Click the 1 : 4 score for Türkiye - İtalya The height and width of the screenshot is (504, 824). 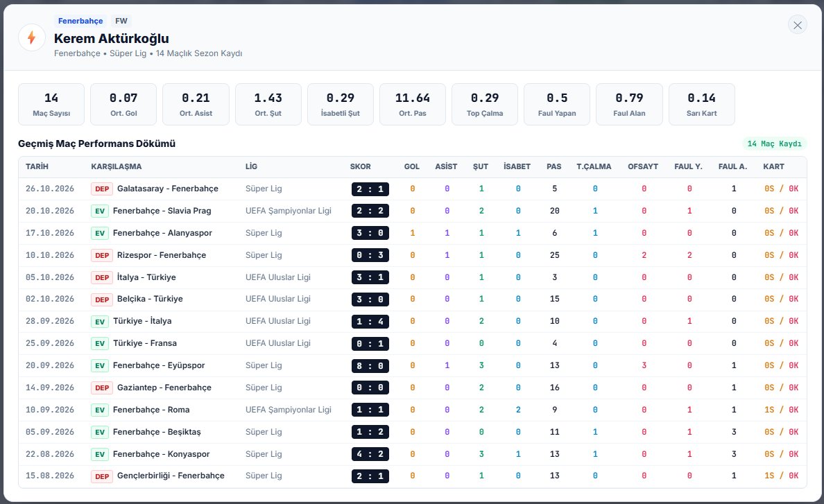pyautogui.click(x=370, y=321)
